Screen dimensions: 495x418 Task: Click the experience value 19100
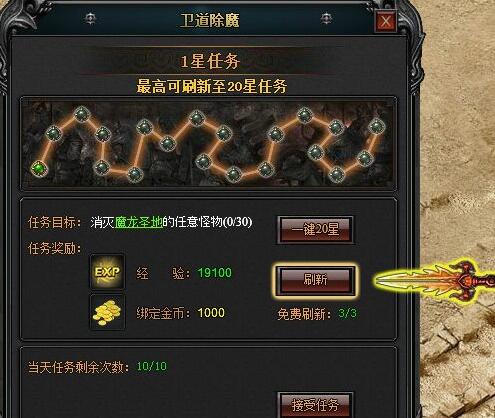pyautogui.click(x=214, y=273)
